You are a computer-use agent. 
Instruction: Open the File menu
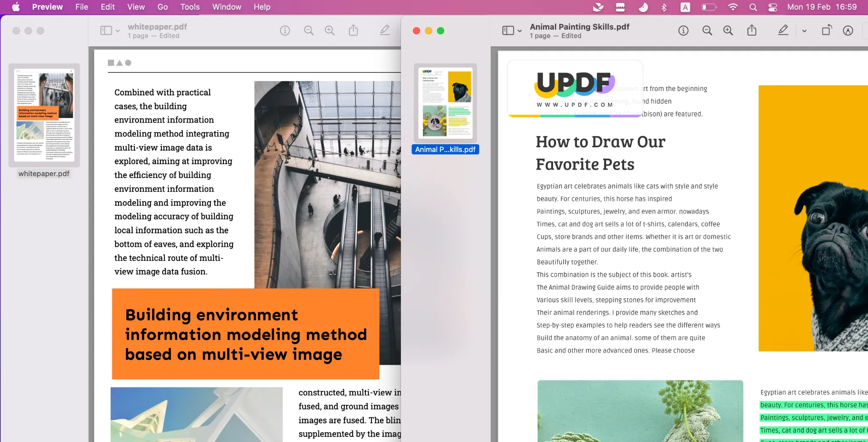tap(81, 7)
